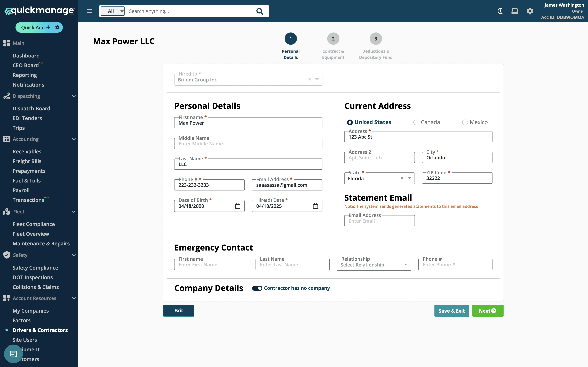Toggle Contractor has no company switch
588x367 pixels.
tap(257, 288)
